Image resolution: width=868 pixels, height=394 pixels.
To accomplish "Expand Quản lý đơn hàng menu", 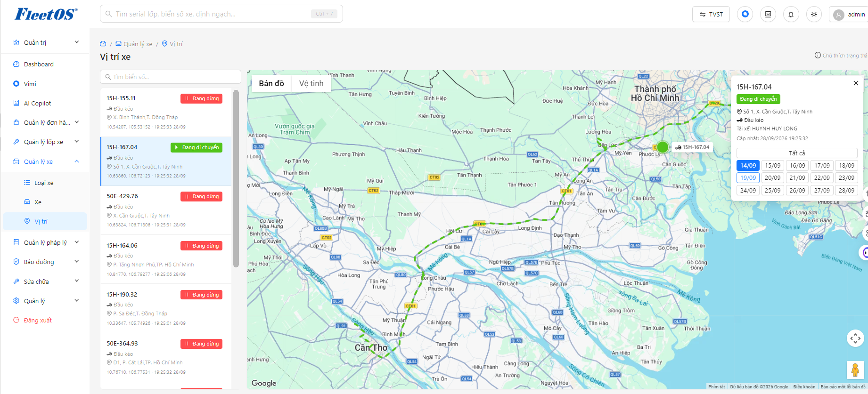I will click(x=46, y=122).
